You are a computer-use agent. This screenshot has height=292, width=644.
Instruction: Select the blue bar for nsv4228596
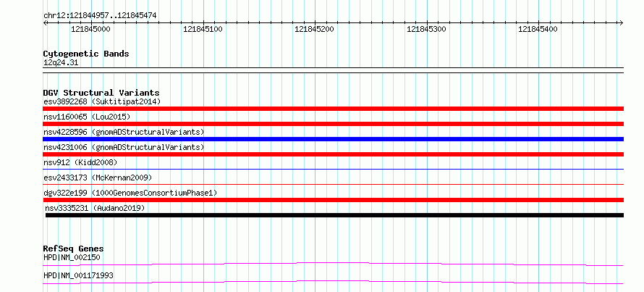[x=334, y=139]
